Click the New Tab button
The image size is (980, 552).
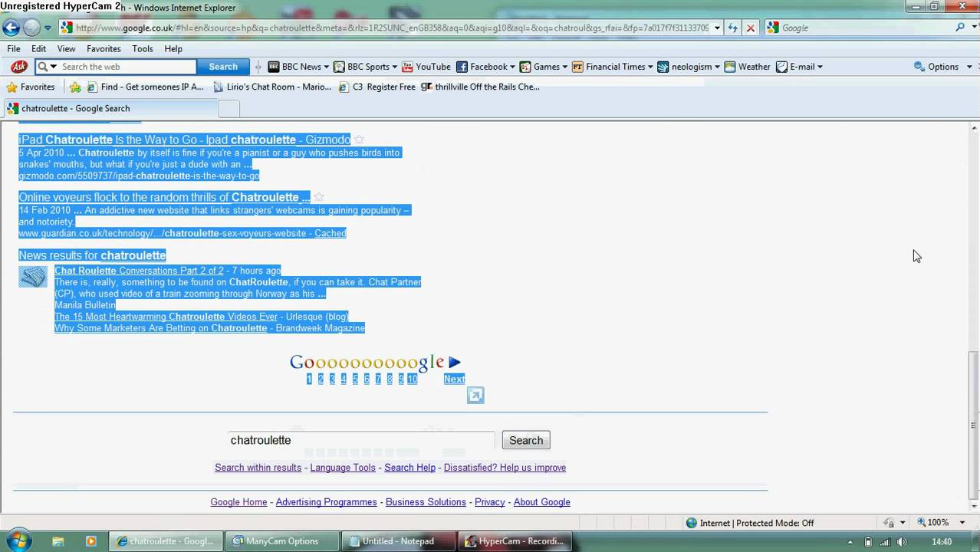[x=229, y=109]
